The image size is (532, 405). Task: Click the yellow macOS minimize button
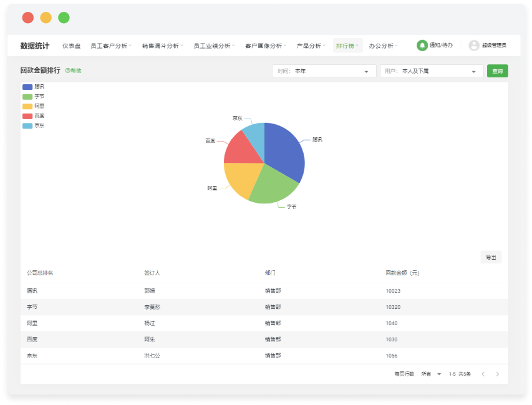46,17
